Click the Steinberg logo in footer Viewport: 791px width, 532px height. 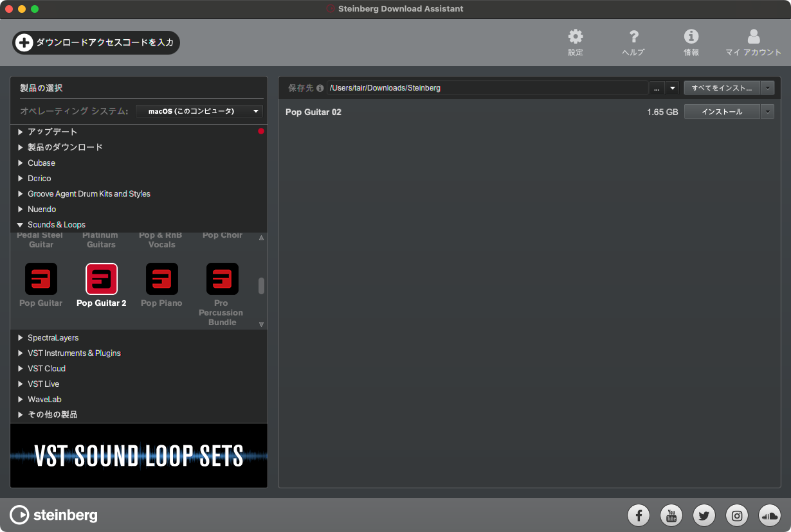[x=54, y=515]
